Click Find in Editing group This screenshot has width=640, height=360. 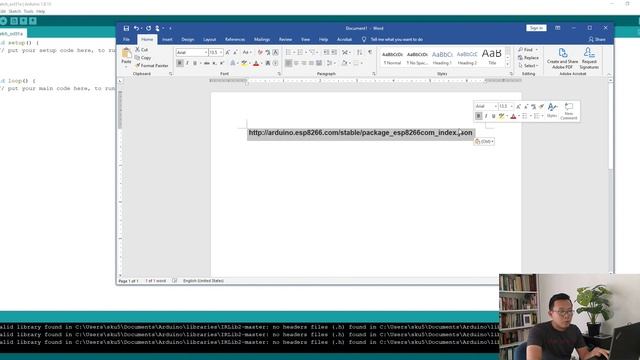pyautogui.click(x=527, y=49)
